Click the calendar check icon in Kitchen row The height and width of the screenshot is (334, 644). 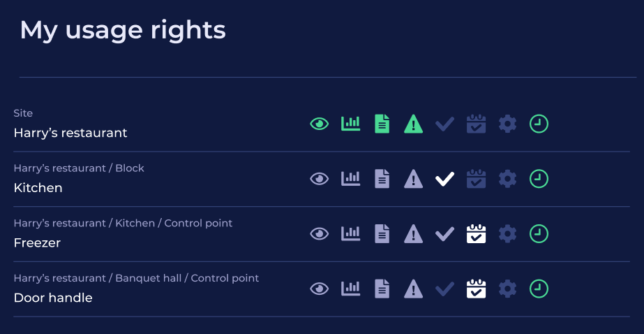tap(476, 179)
